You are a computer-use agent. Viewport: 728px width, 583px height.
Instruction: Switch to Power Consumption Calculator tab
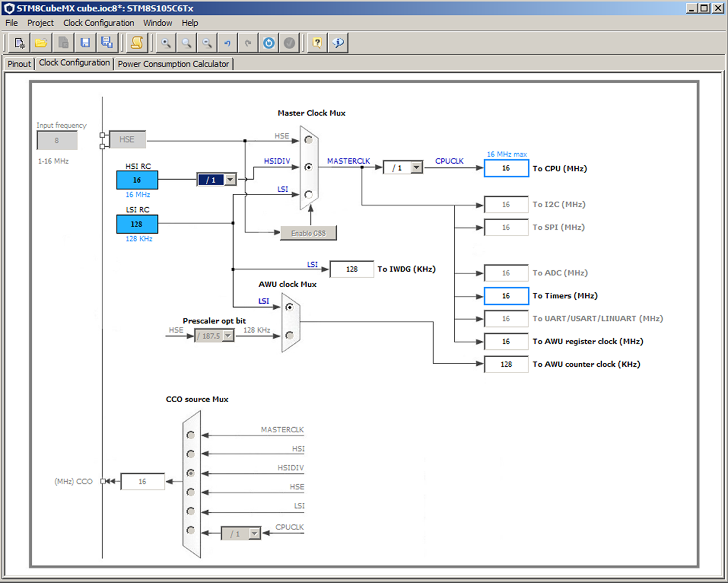(173, 64)
